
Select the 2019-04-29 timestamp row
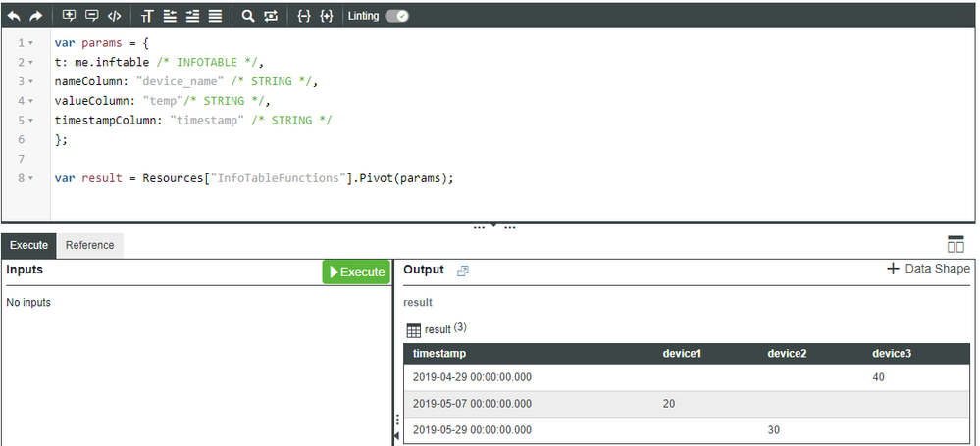click(x=688, y=377)
